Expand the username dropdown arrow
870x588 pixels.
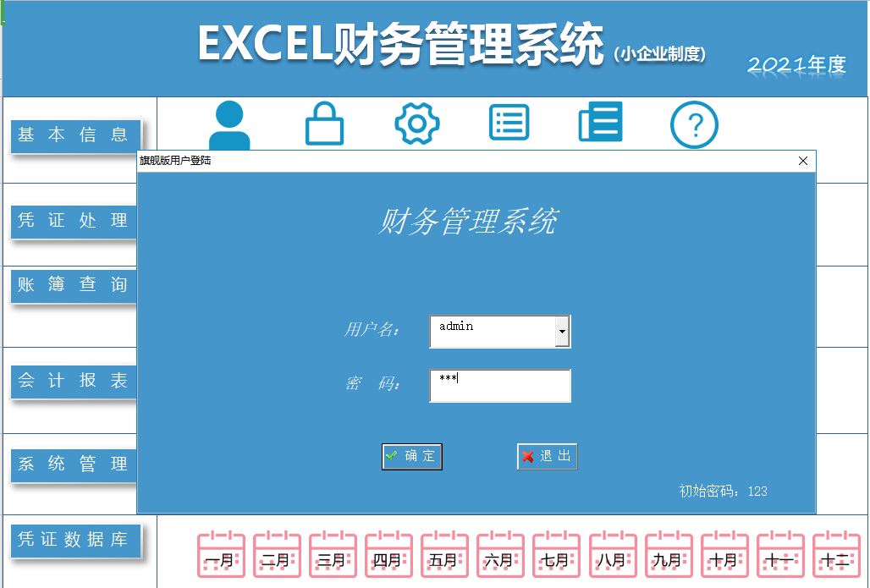[x=562, y=331]
